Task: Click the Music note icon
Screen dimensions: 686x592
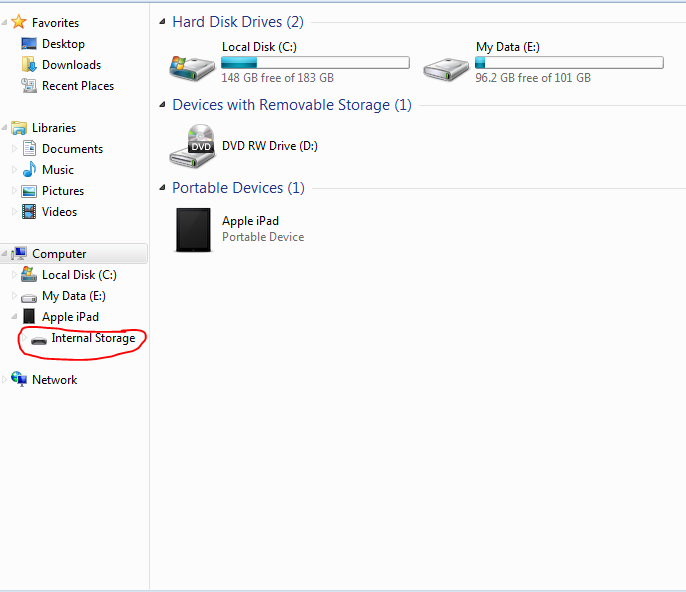Action: [x=29, y=169]
